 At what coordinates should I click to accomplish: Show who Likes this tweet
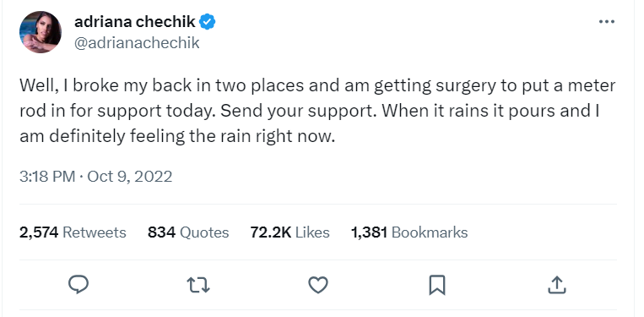click(312, 232)
